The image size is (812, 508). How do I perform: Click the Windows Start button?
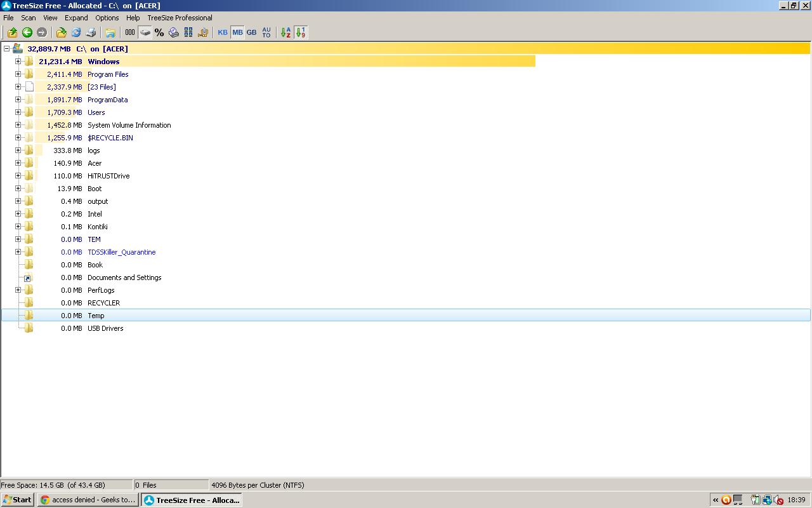18,500
